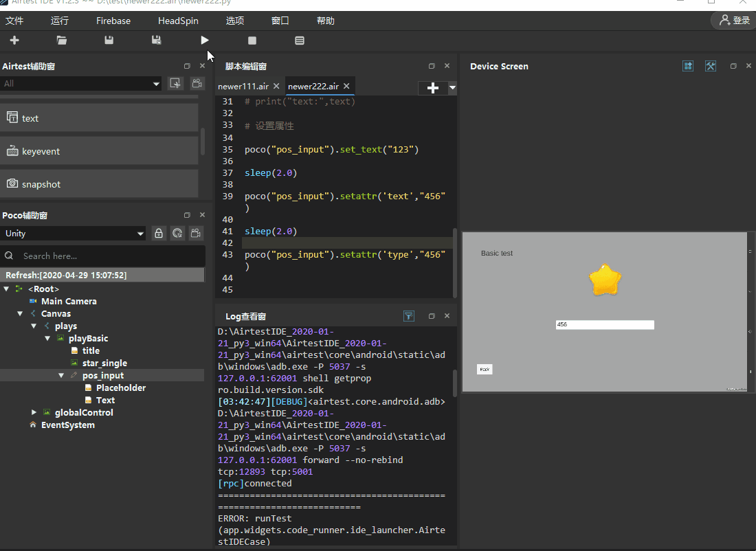
Task: Open a script with the folder icon
Action: [62, 41]
